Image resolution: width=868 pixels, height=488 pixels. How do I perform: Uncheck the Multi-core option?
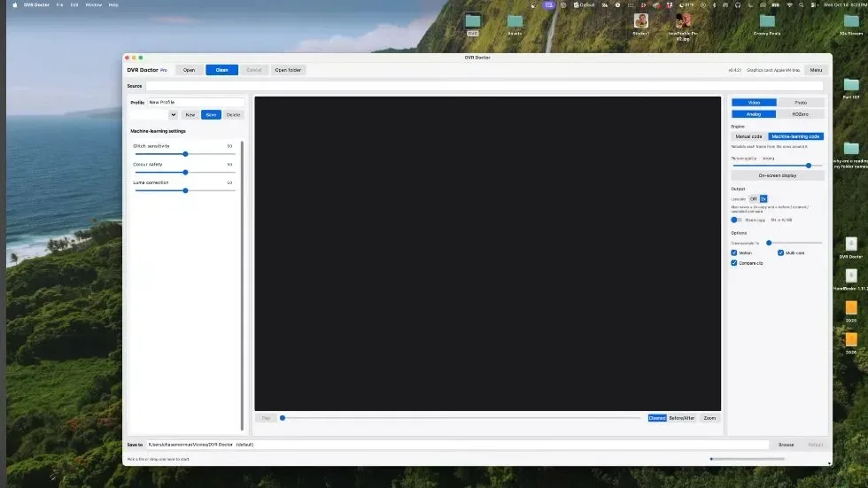point(780,252)
